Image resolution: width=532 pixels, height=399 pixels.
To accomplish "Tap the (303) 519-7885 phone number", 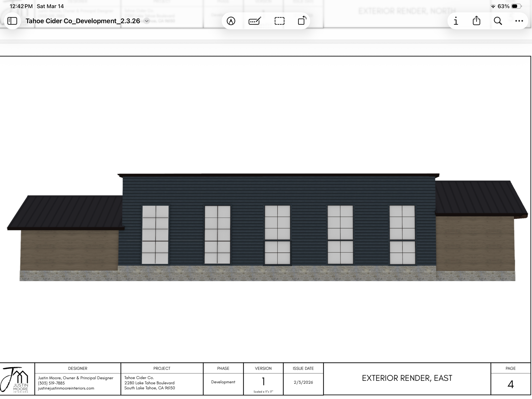I will [x=51, y=383].
